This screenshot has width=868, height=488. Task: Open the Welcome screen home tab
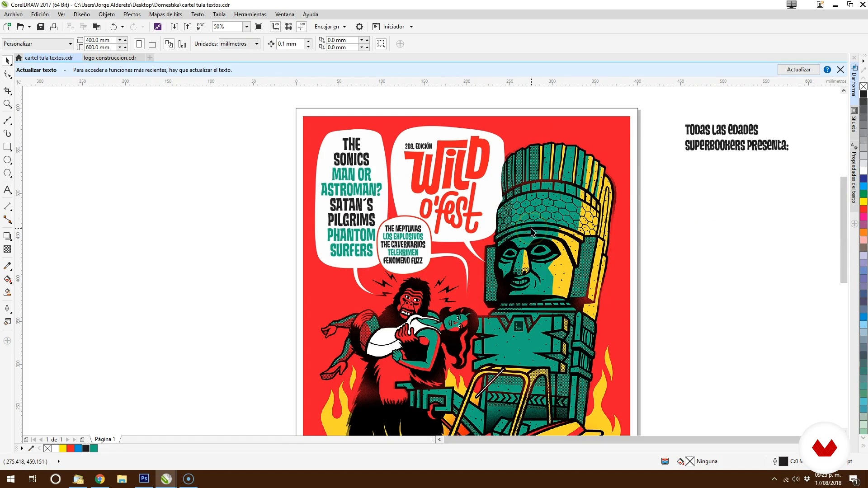[19, 58]
